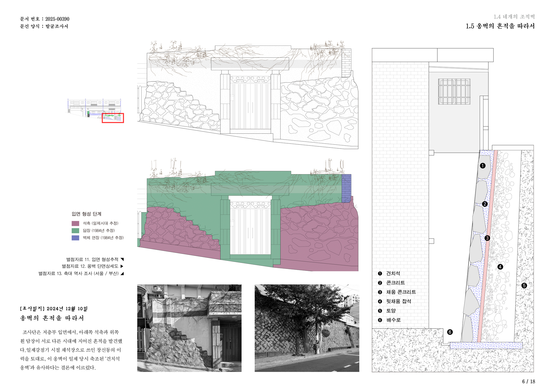Click marker 1 on the retaining wall section
Viewport: 555px width, 392px height.
tap(483, 166)
